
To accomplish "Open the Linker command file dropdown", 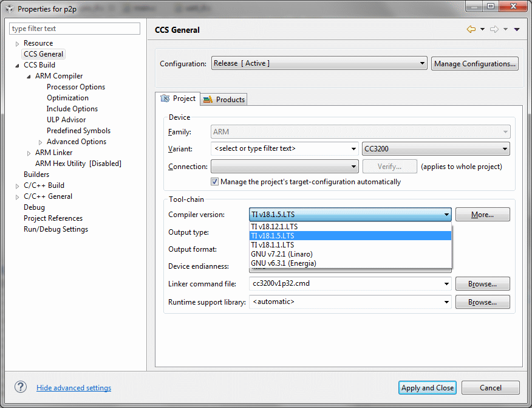I will (446, 284).
